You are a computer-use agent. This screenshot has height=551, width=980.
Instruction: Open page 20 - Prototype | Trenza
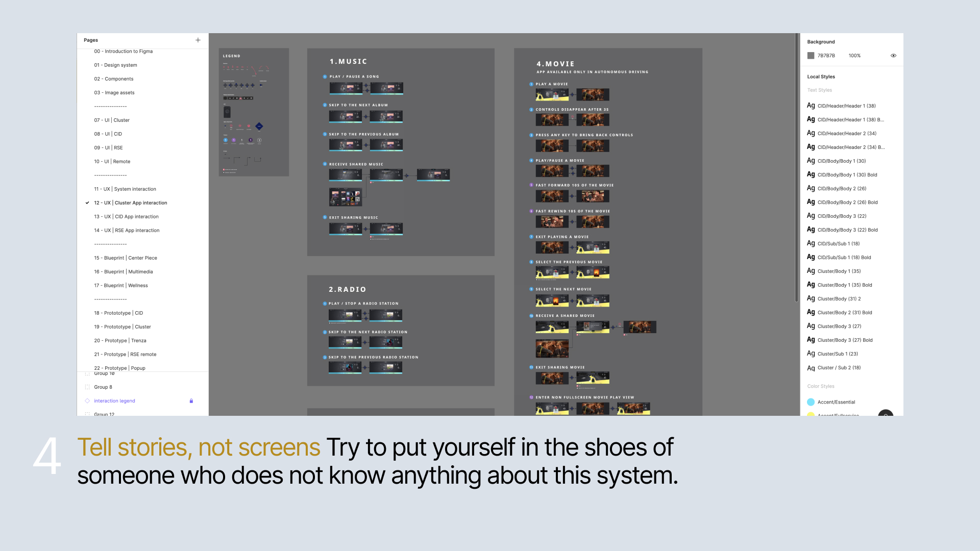[x=120, y=341]
